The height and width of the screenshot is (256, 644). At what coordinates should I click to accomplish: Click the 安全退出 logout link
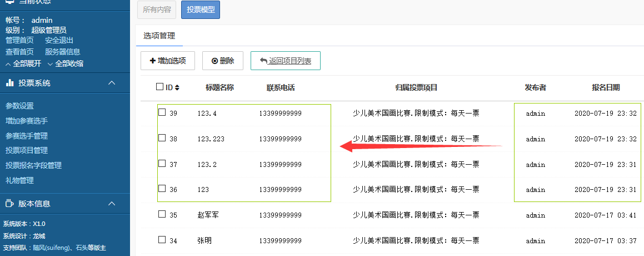(59, 41)
